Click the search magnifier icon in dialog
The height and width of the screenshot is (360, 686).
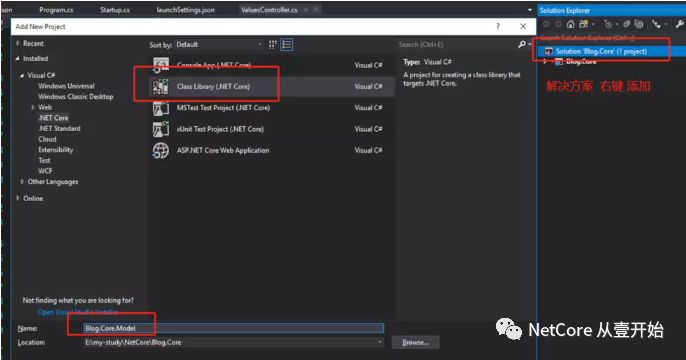pyautogui.click(x=522, y=44)
